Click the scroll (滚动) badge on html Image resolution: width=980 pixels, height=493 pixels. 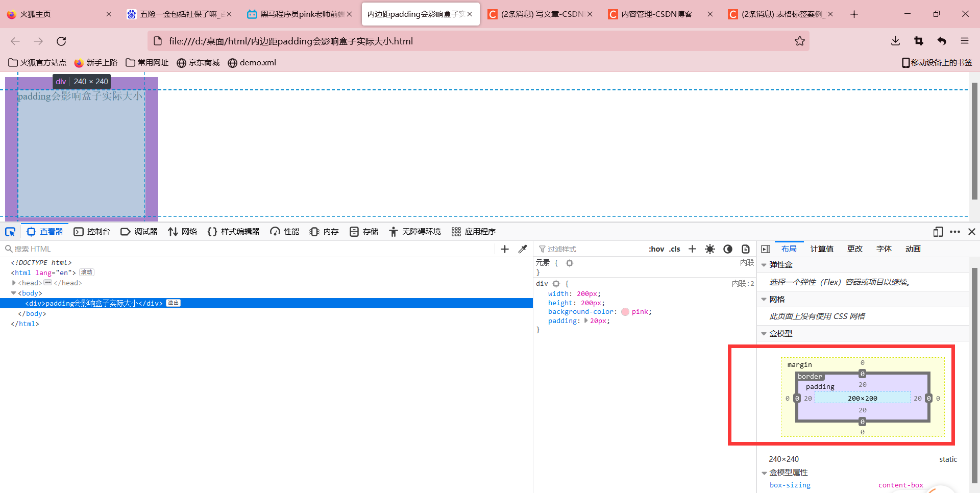87,273
